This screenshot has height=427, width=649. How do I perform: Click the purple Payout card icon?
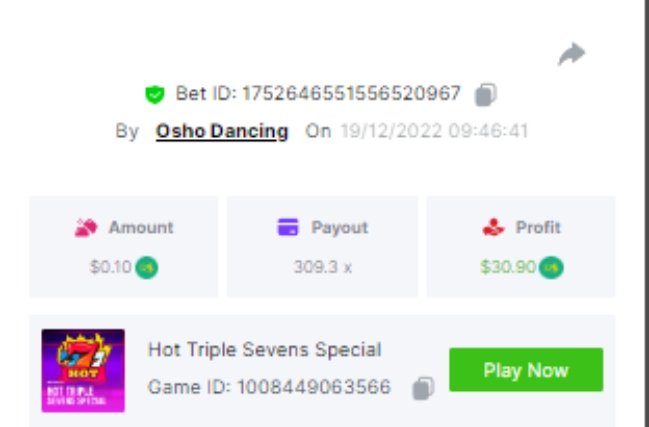tap(288, 228)
